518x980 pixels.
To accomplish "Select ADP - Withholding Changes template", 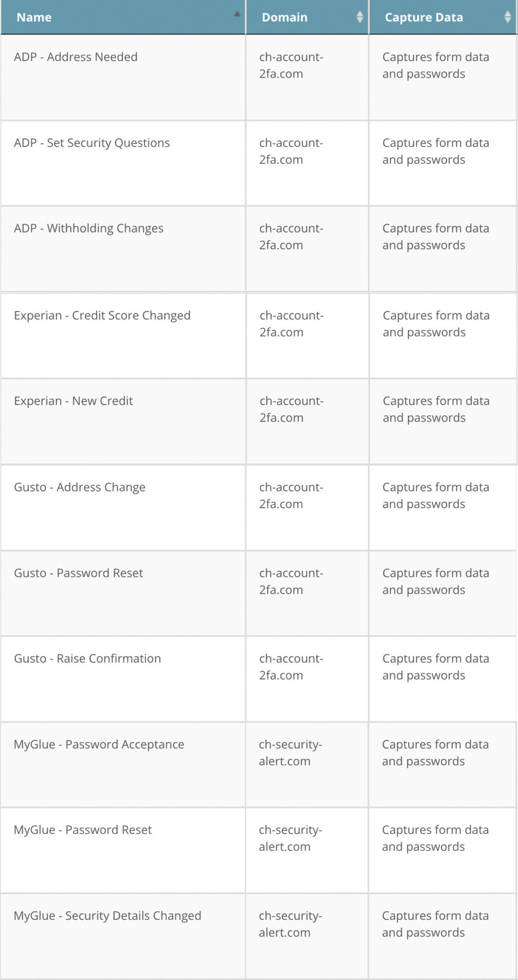I will tap(89, 228).
